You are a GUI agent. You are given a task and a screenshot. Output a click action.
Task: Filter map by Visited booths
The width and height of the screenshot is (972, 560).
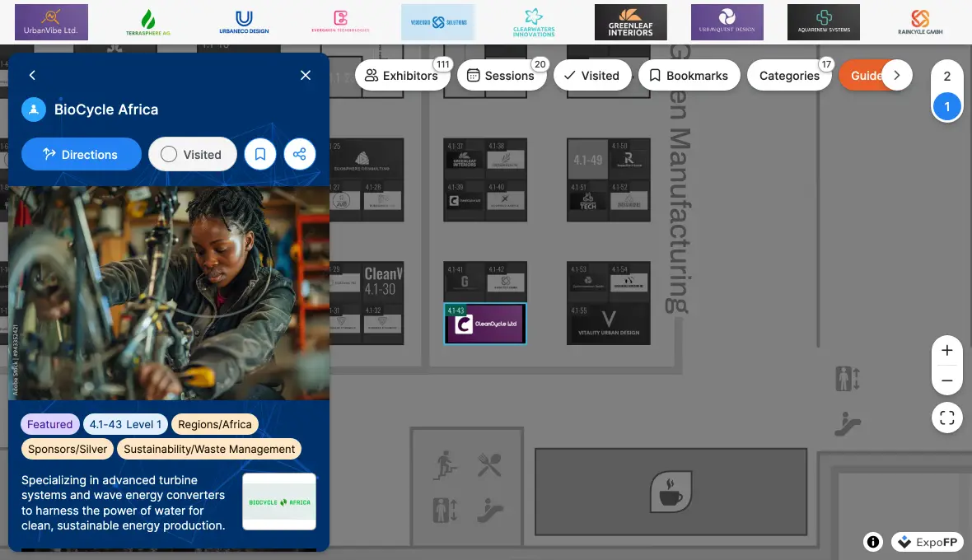tap(592, 75)
